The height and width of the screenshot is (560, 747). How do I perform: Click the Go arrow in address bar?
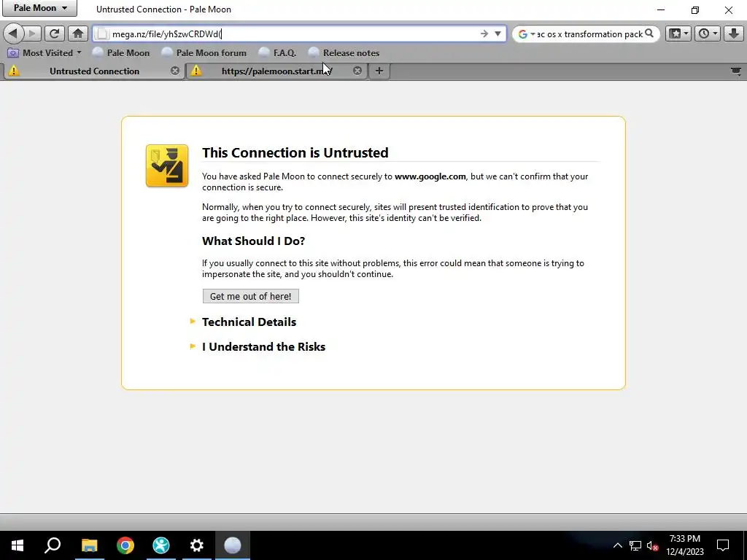pos(484,34)
